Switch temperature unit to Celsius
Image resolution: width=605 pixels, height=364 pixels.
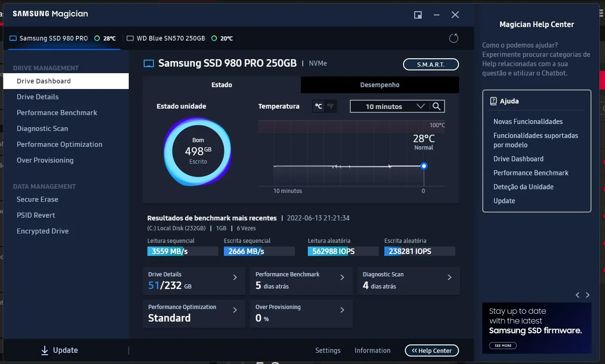coord(318,106)
